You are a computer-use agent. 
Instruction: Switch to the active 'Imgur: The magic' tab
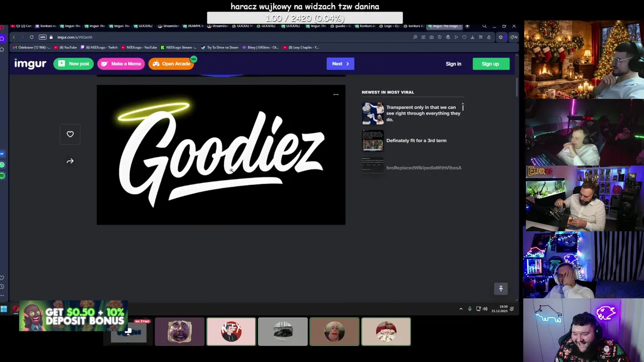[x=446, y=26]
